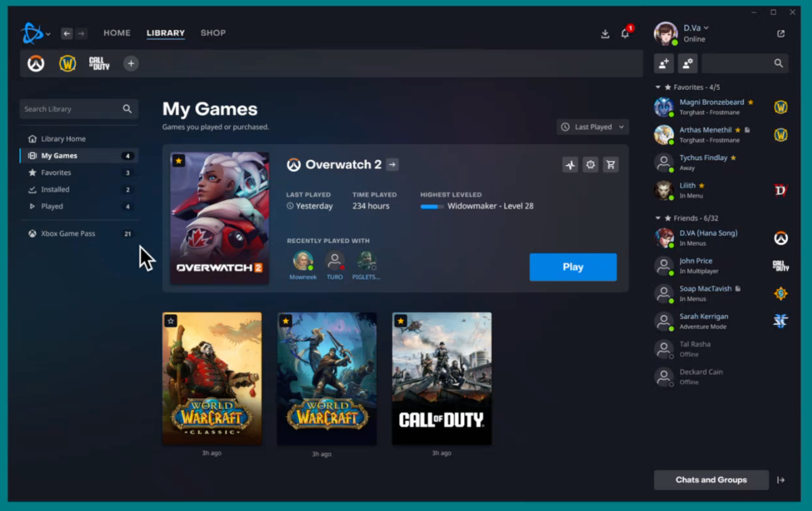Viewport: 812px width, 511px height.
Task: Click the Search Library field
Action: 79,109
